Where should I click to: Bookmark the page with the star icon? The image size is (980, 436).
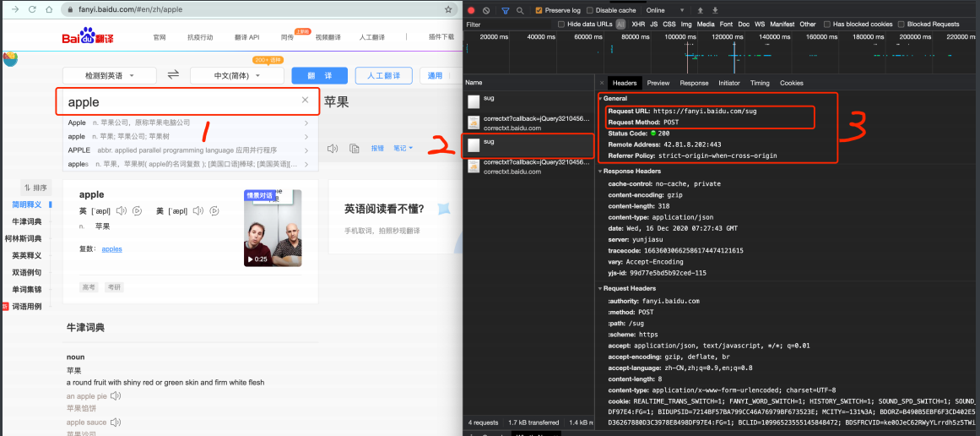(448, 9)
